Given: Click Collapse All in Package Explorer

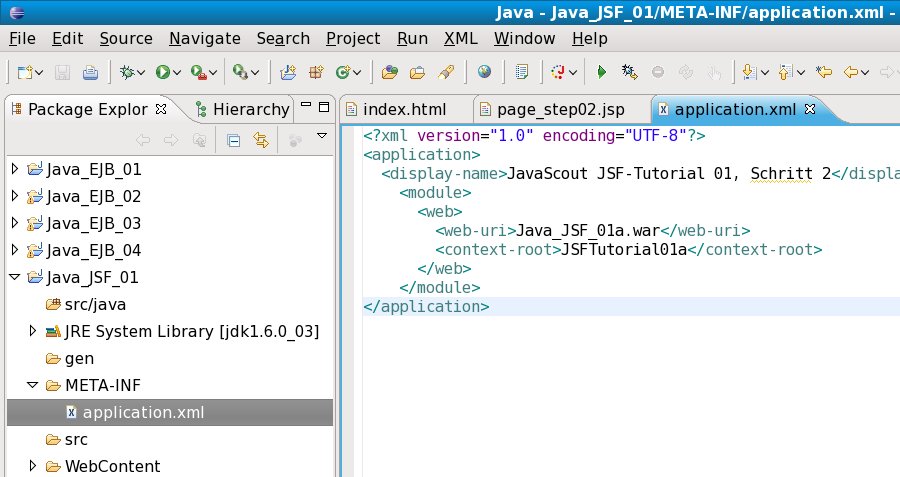Looking at the screenshot, I should [233, 139].
